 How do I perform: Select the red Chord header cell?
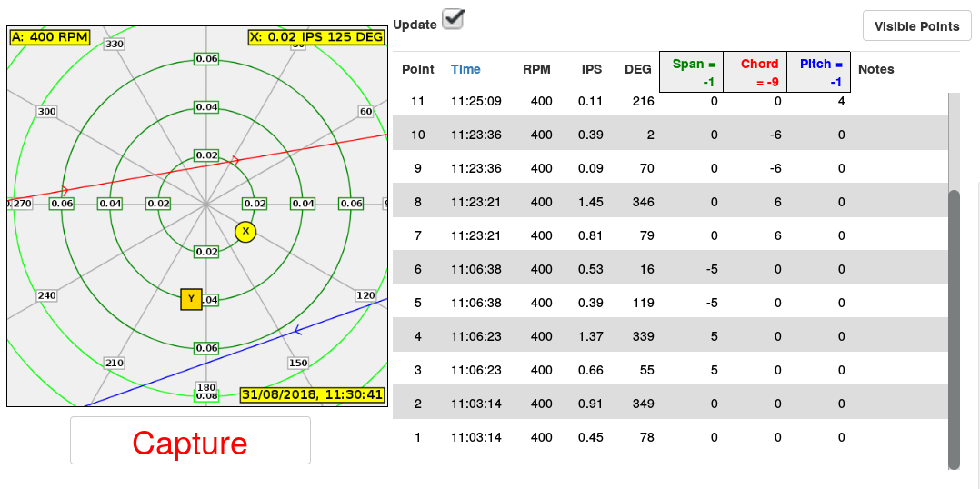(x=755, y=72)
